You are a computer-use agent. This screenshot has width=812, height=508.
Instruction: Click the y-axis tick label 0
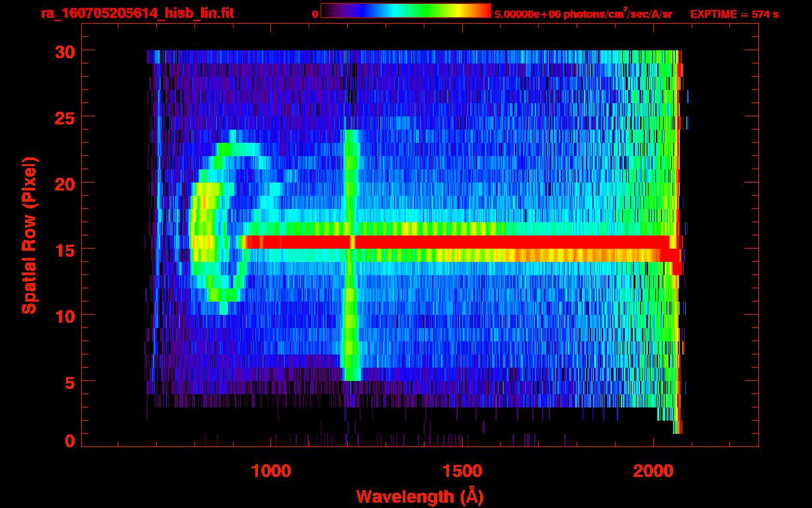[x=71, y=441]
